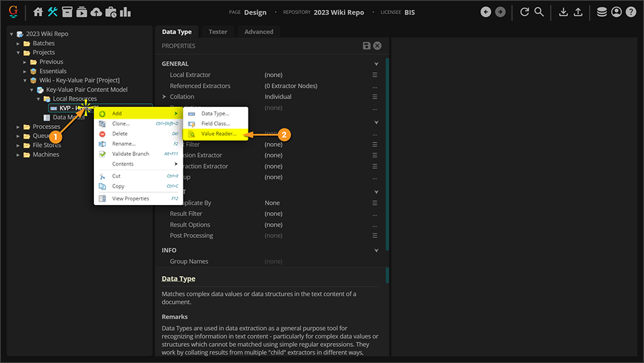Collapse the GENERAL properties section
This screenshot has width=644, height=363.
point(377,64)
